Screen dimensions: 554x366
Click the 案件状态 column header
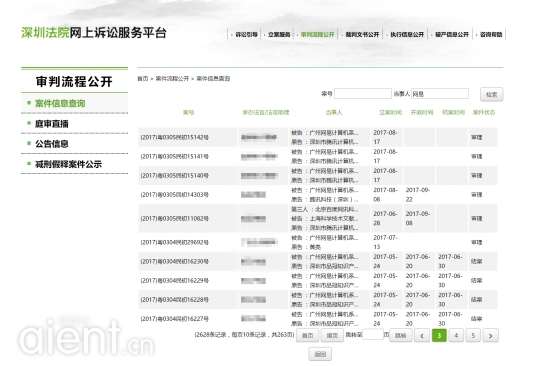pos(484,112)
